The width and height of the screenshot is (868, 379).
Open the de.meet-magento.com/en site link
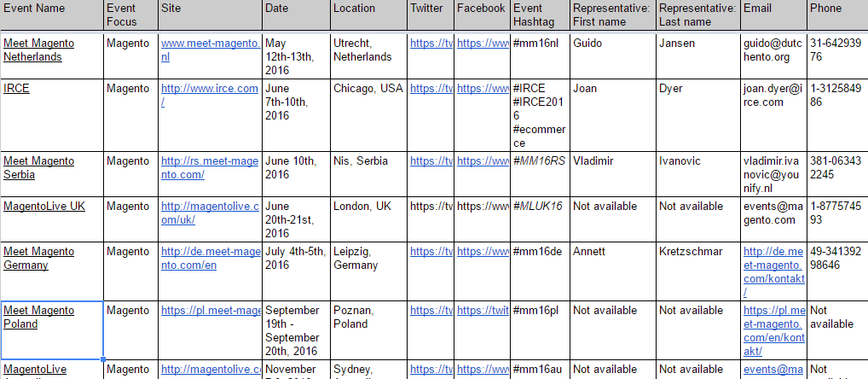pyautogui.click(x=211, y=258)
